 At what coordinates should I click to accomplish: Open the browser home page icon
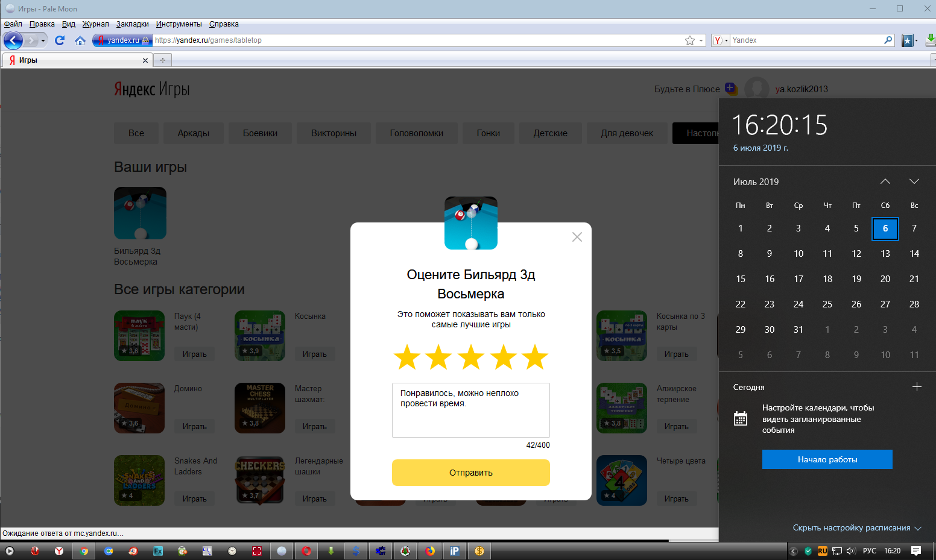click(80, 40)
